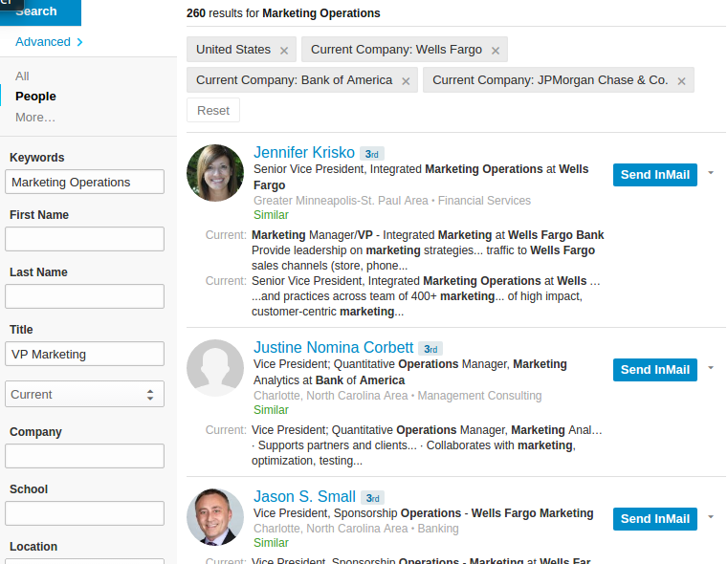The width and height of the screenshot is (728, 564).
Task: Open the Current title scope dropdown
Action: point(84,394)
